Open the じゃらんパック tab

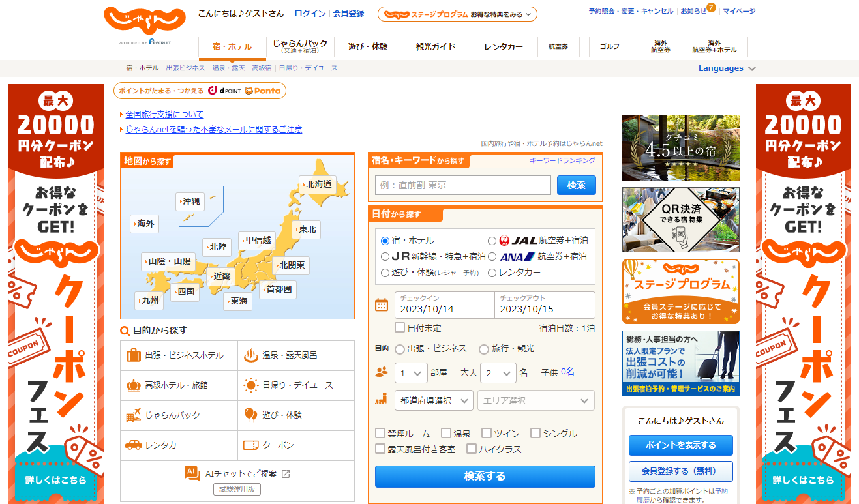[x=300, y=47]
